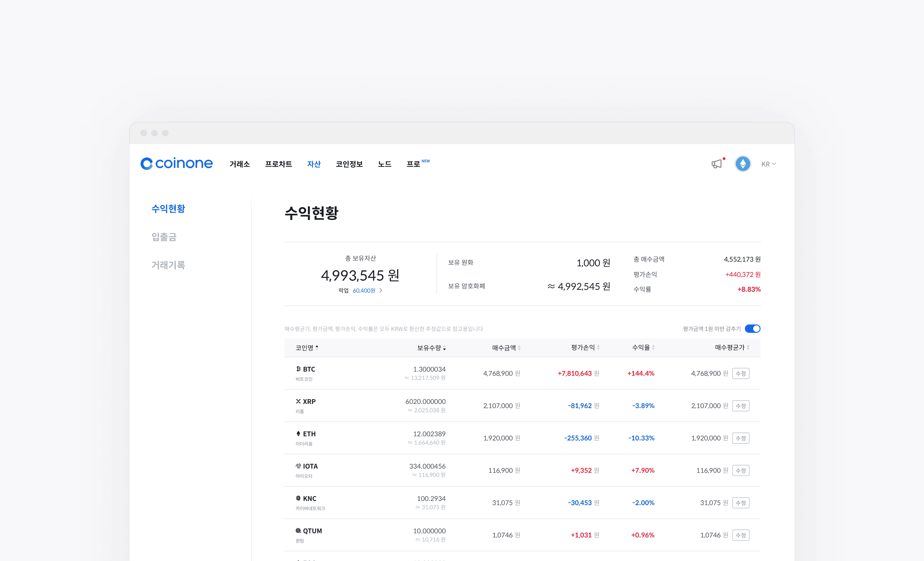Click the ETH 보유수량 12.002389

[429, 433]
